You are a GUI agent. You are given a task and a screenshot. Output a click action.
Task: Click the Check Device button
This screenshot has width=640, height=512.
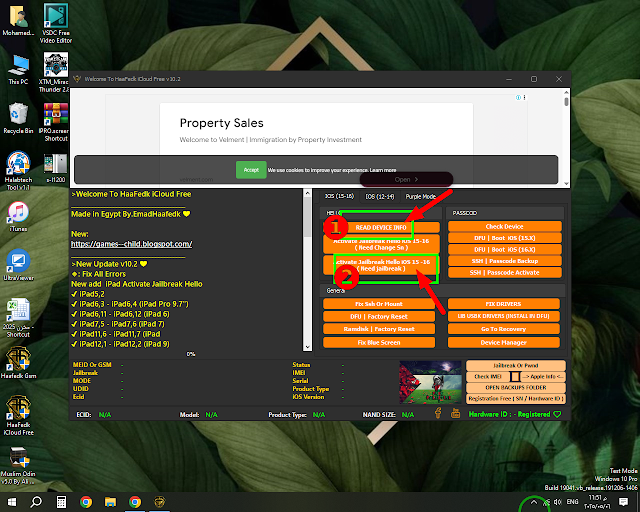pos(504,226)
